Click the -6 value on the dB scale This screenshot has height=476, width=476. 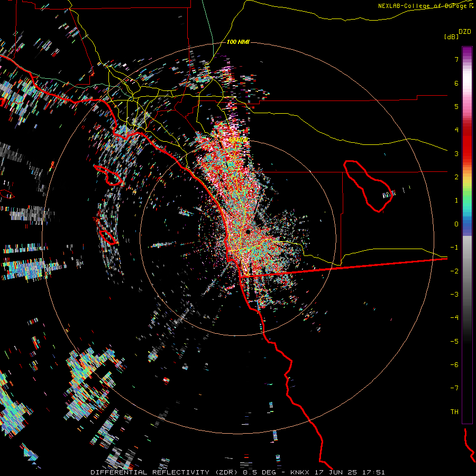pos(454,365)
